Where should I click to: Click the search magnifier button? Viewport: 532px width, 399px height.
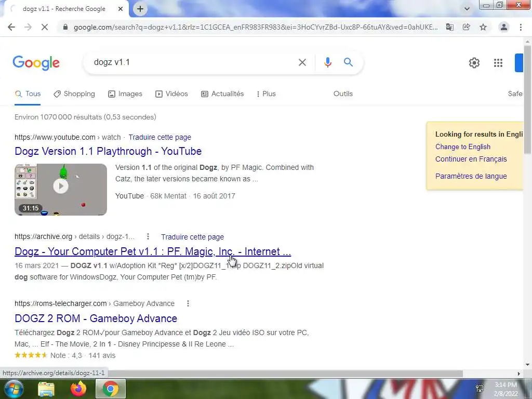[348, 62]
